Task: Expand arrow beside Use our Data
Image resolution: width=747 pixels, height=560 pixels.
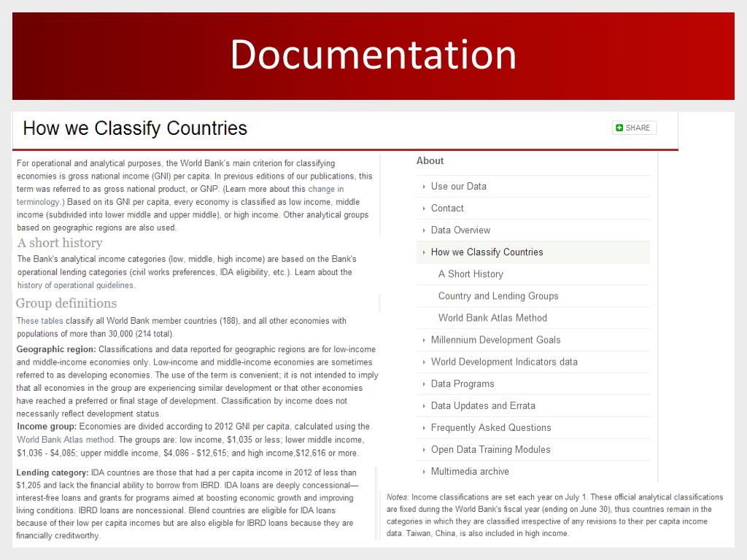Action: tap(424, 187)
